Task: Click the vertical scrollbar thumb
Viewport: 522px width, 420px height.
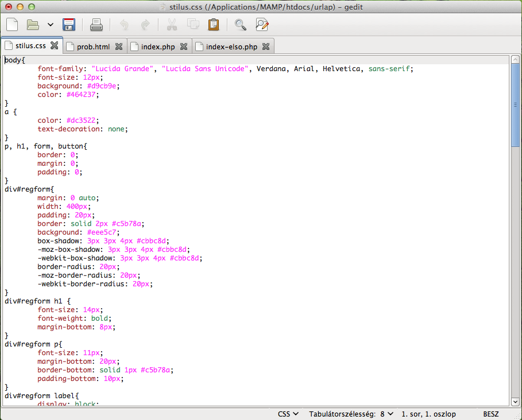Action: [x=515, y=105]
